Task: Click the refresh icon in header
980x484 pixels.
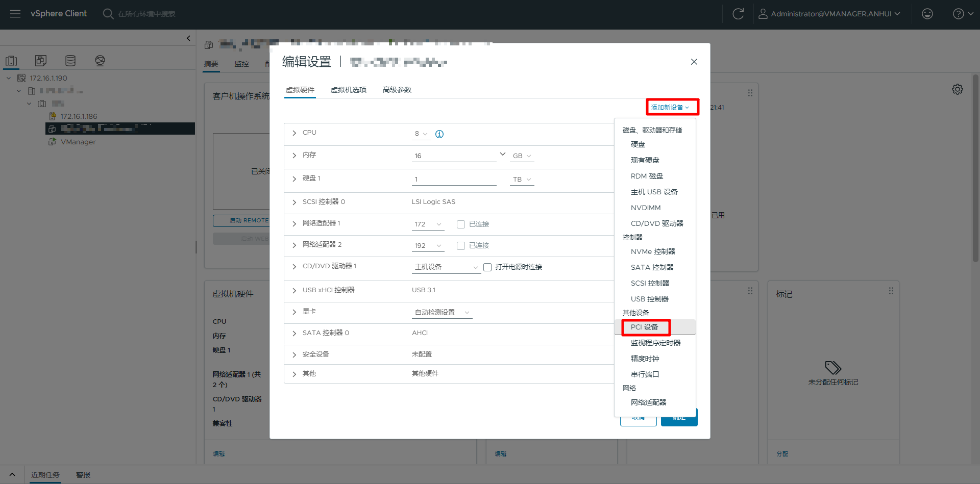Action: 738,14
